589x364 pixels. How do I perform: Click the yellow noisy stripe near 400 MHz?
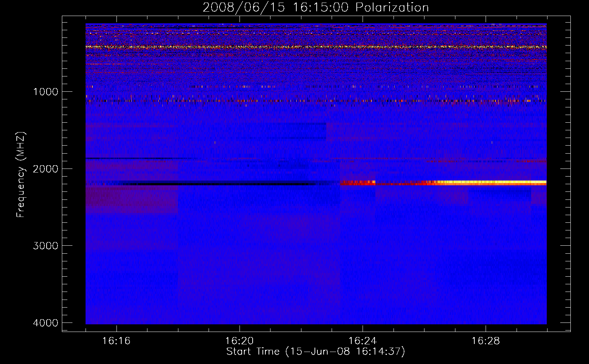tap(316, 47)
